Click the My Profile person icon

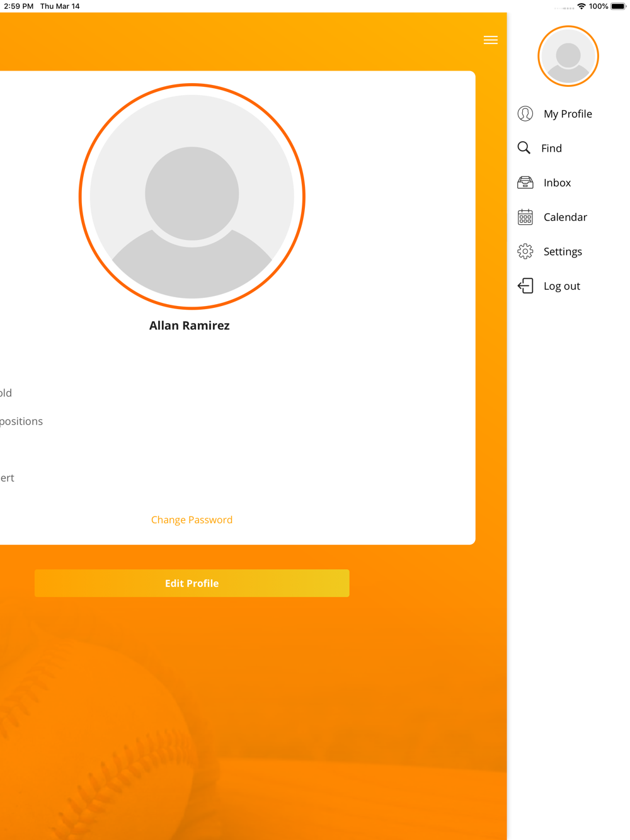(x=525, y=113)
